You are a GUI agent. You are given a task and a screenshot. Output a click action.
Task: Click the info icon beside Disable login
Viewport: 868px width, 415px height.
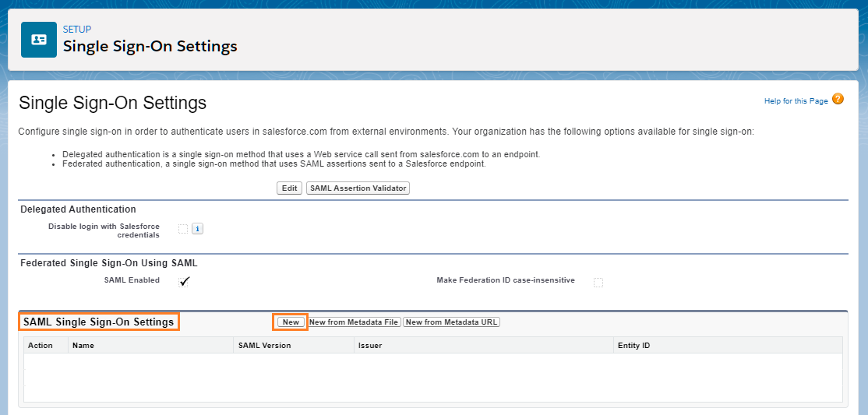tap(197, 229)
